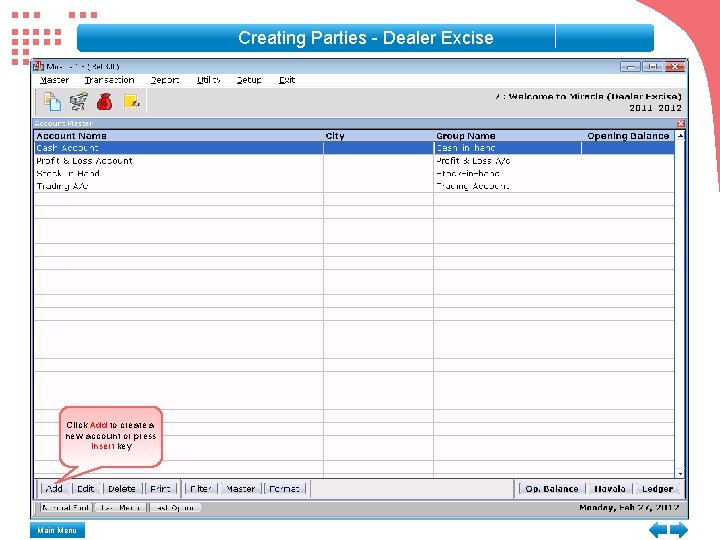Click the scrollbar up arrow
This screenshot has height=540, width=720.
(x=680, y=136)
